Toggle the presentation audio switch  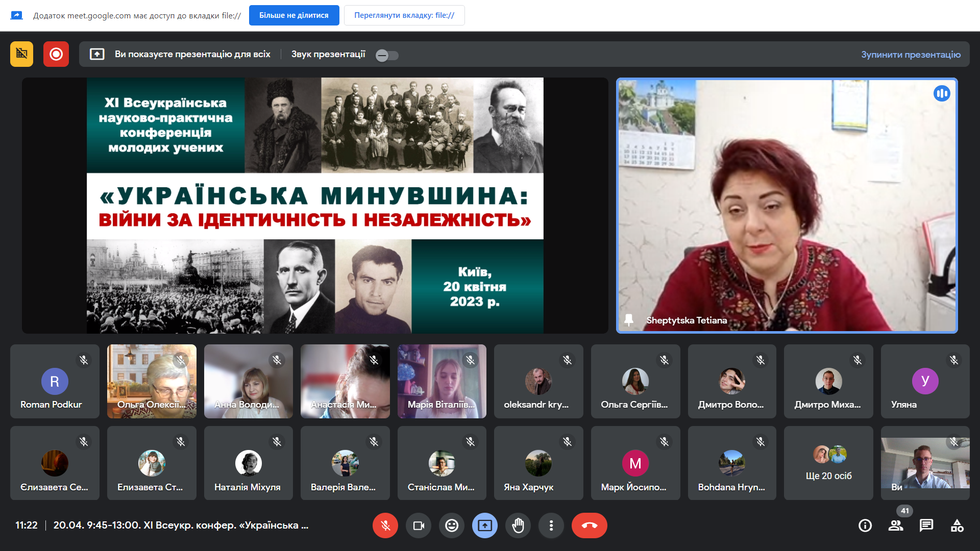coord(387,55)
